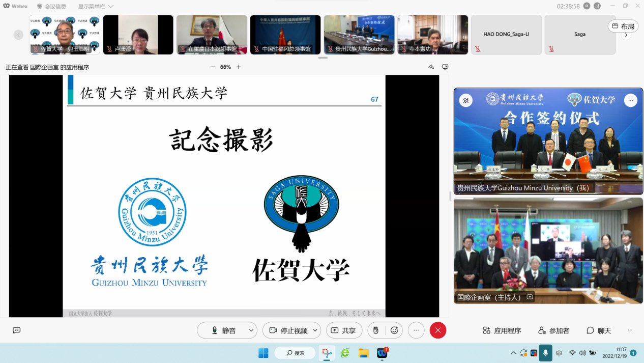Toggle the raise hand icon
The height and width of the screenshot is (363, 644).
[x=376, y=330]
